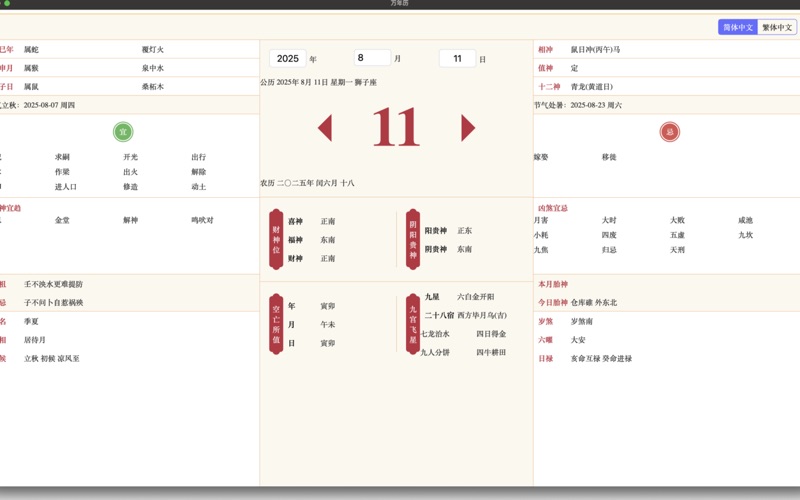Click 进人口 in the suitable list
Screen dimensions: 800x500
pyautogui.click(x=66, y=187)
